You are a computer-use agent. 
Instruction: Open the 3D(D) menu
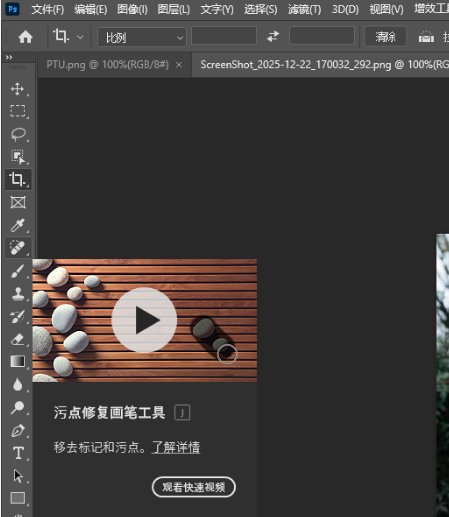[345, 9]
